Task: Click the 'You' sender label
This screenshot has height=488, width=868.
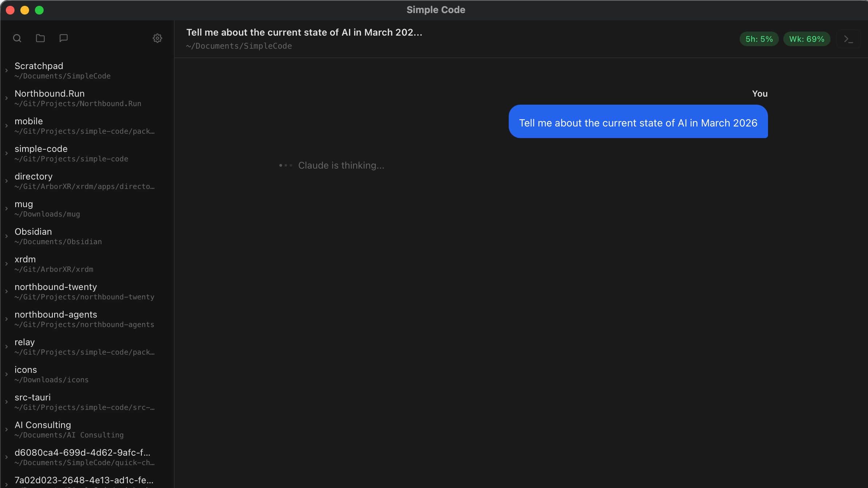Action: click(760, 94)
